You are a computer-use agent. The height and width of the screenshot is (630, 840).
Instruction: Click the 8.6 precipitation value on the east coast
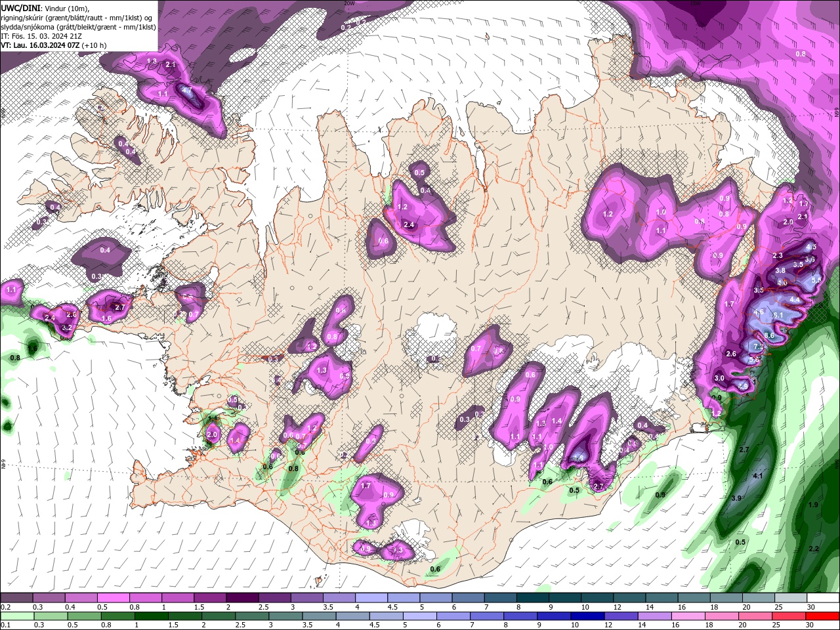pos(769,335)
